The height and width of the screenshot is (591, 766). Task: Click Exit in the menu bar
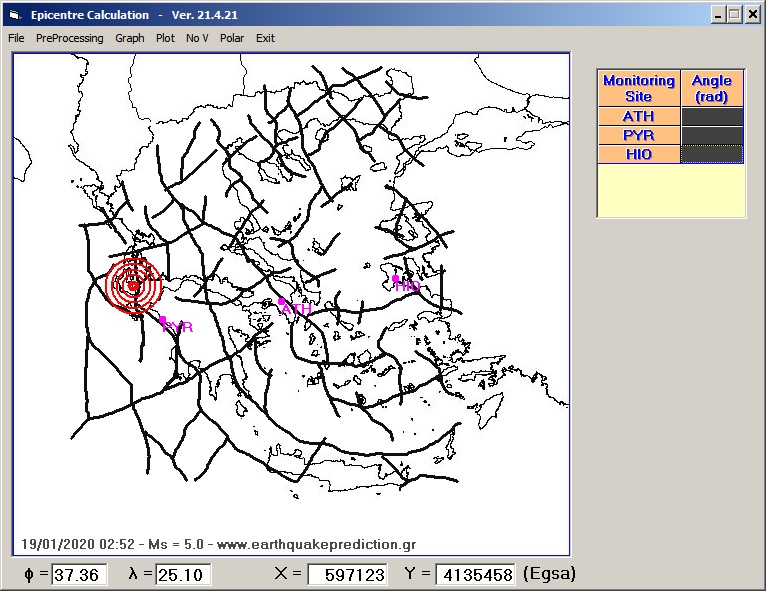(x=265, y=38)
